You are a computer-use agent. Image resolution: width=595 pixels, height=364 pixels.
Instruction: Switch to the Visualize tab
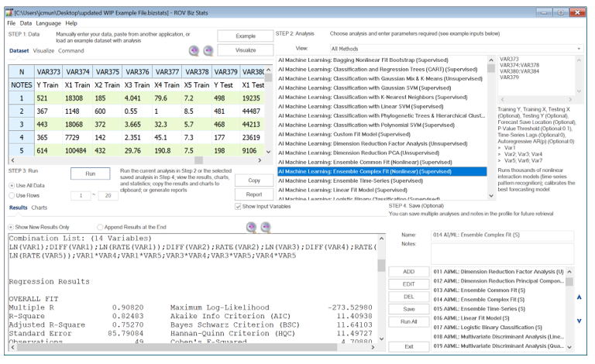coord(43,51)
